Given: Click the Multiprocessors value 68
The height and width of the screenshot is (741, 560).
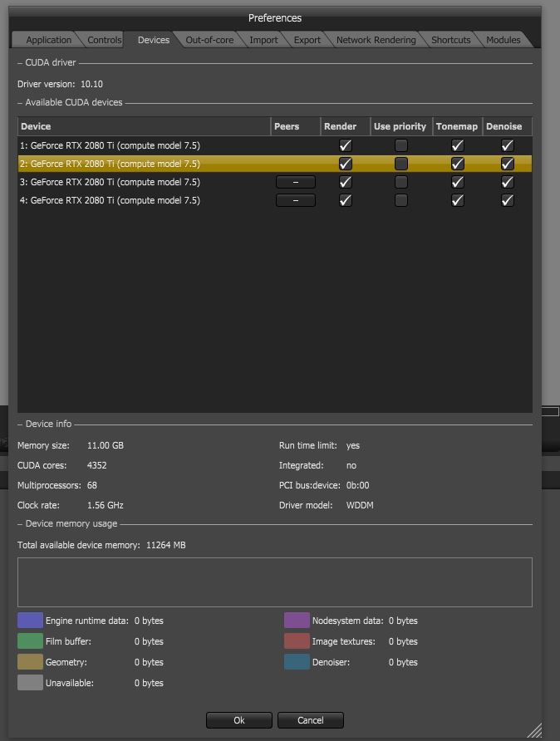Looking at the screenshot, I should (x=92, y=485).
